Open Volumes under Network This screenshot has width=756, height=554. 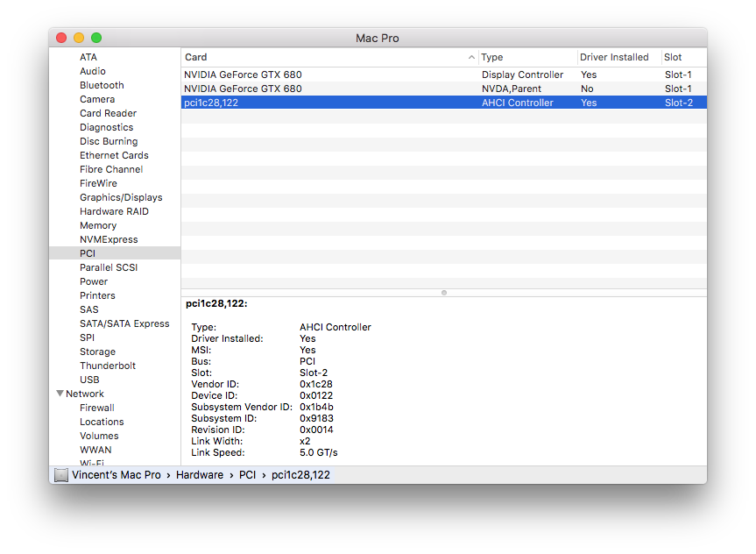click(99, 435)
